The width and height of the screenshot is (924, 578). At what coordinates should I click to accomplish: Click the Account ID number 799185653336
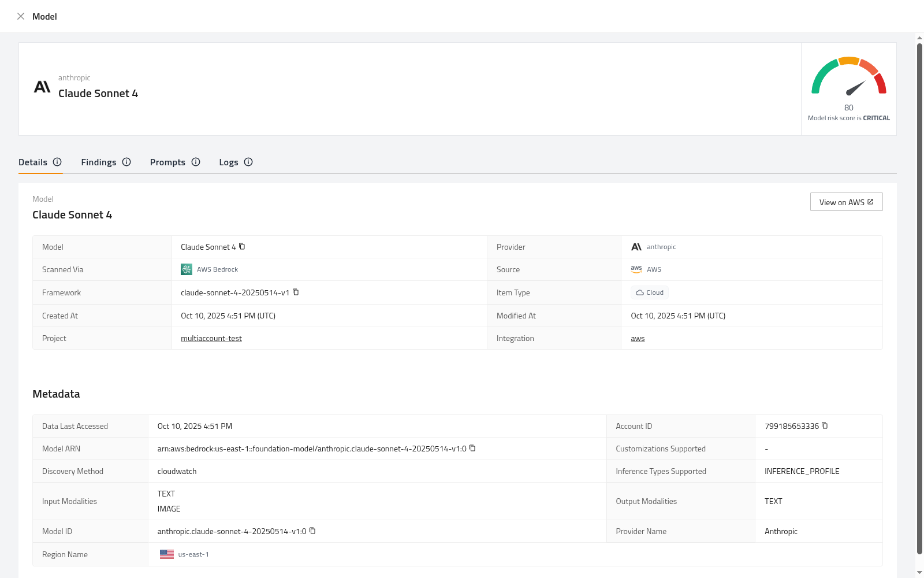click(792, 426)
